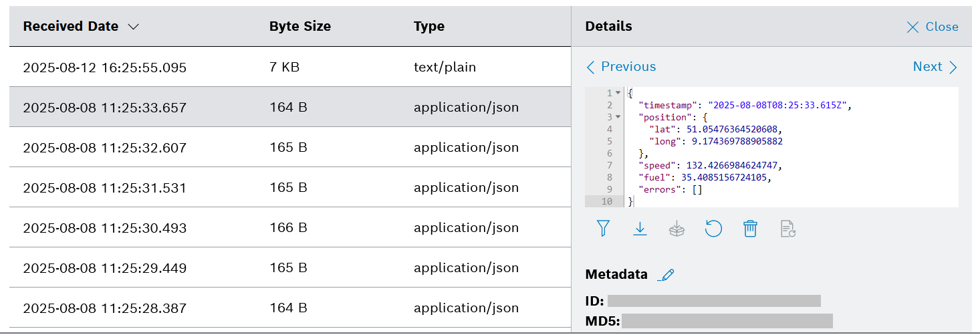Click the filter funnel icon
980x335 pixels.
[603, 229]
